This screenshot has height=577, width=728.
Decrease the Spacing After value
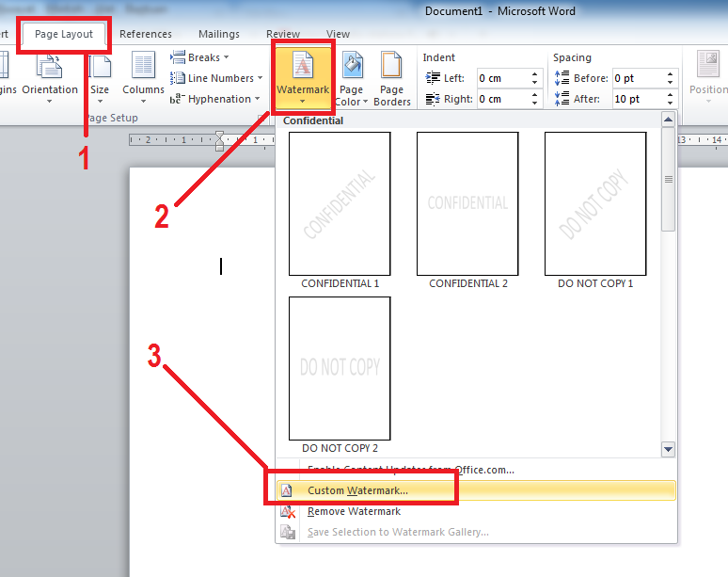670,103
